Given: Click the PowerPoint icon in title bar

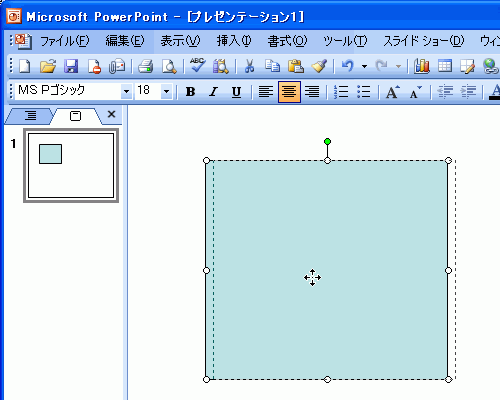Looking at the screenshot, I should pos(14,16).
